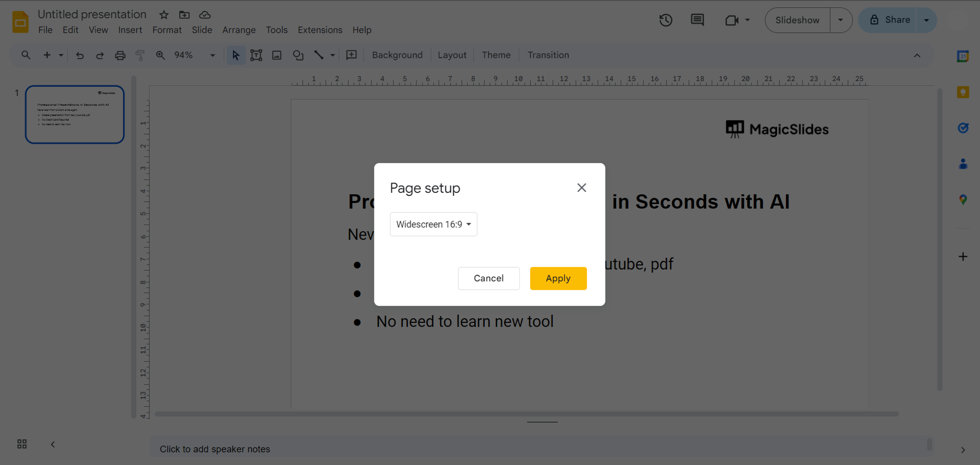Viewport: 980px width, 465px height.
Task: Show the side panel arrow
Action: pos(963,450)
